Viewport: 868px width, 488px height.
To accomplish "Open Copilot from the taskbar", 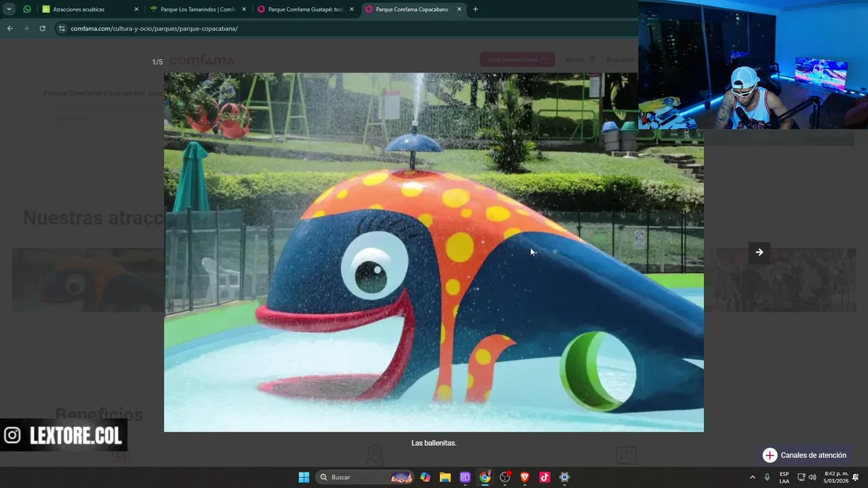I will coord(425,477).
